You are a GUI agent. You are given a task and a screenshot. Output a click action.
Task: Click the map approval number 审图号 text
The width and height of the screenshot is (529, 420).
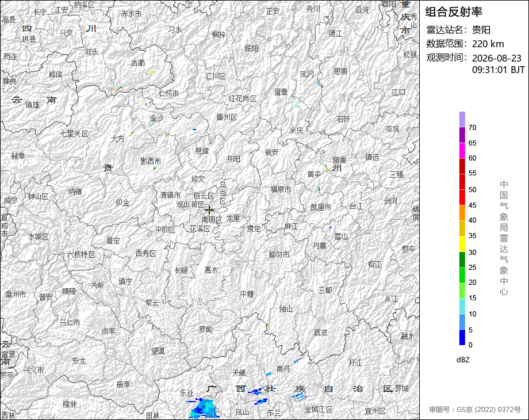coord(475,410)
